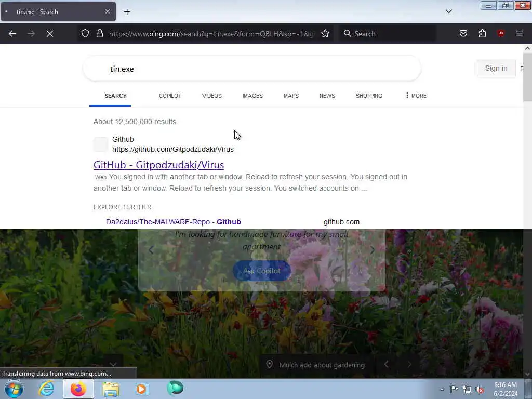Show previous Copilot suggestion arrow
This screenshot has width=532, height=399.
point(151,250)
